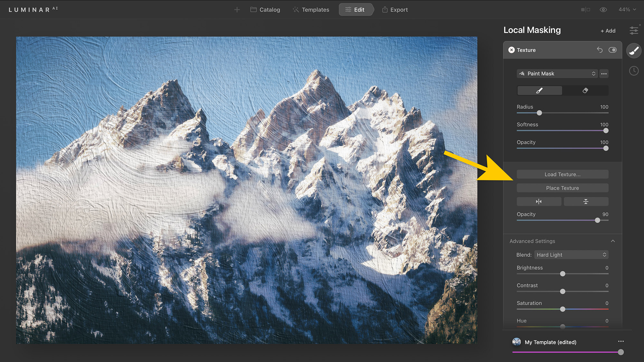Switch to the Eraser mask mode
The width and height of the screenshot is (644, 362).
586,90
